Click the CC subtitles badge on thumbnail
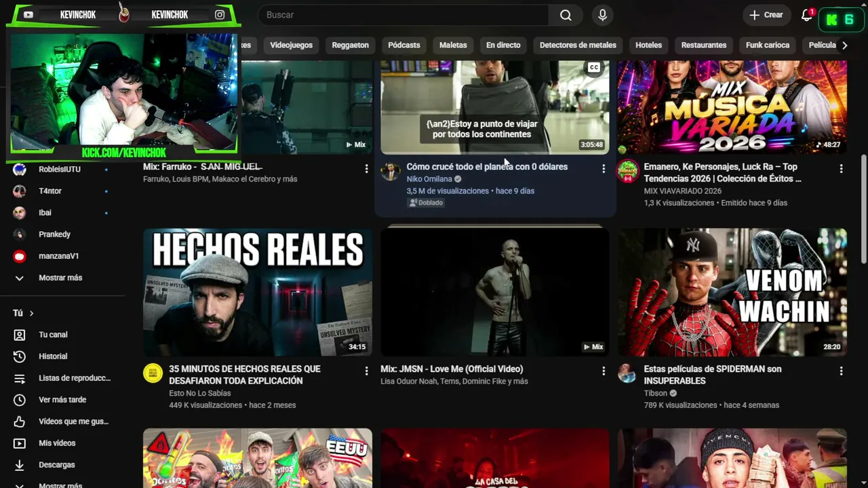 click(x=594, y=68)
